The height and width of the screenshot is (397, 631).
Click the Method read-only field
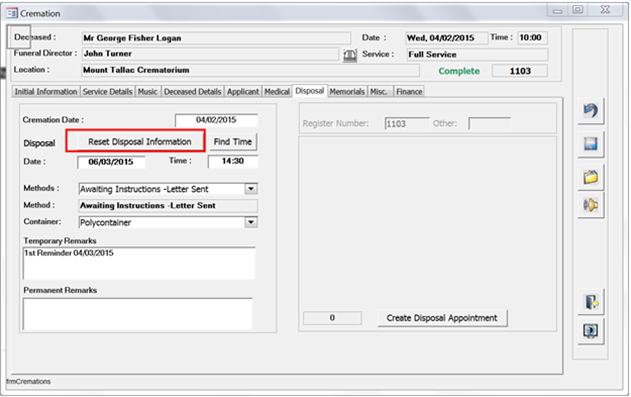point(168,206)
